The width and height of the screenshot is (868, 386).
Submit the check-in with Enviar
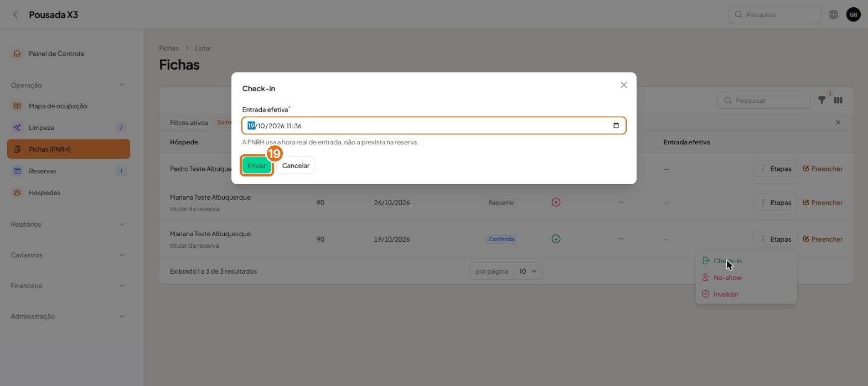[257, 166]
